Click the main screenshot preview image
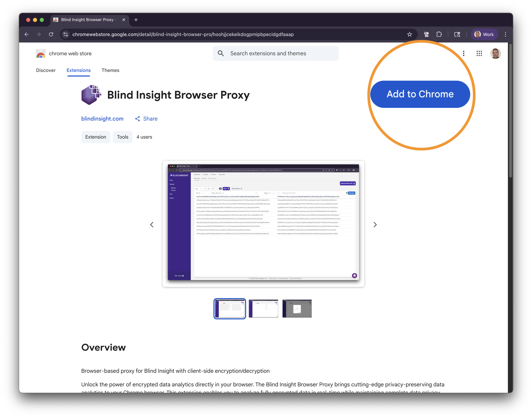This screenshot has width=532, height=418. (x=263, y=224)
